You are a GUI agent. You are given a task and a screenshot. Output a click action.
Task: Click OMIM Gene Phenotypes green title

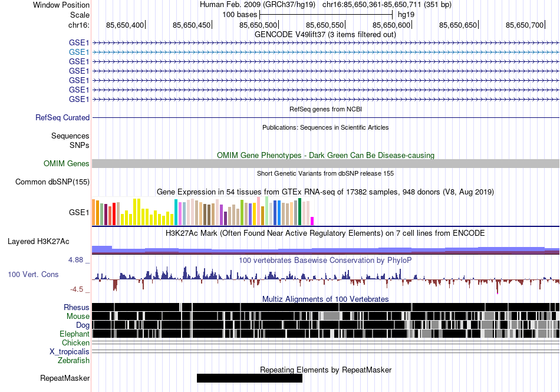(326, 155)
